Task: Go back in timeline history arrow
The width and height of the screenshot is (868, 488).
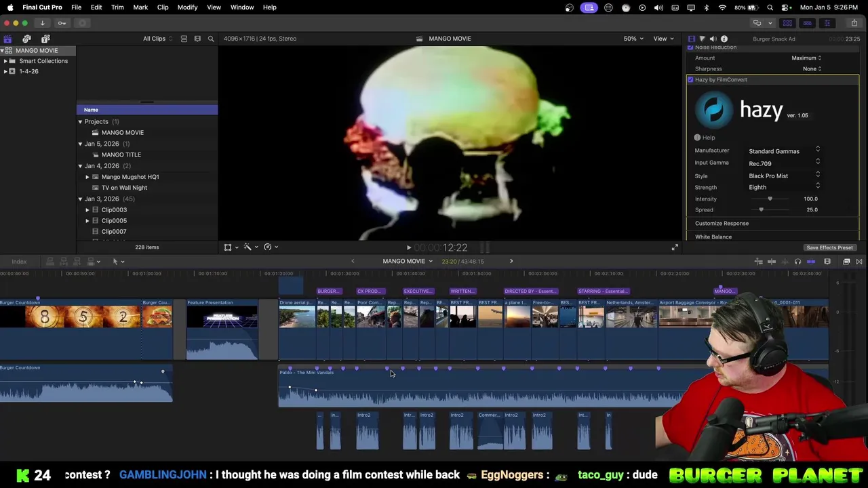Action: click(353, 261)
